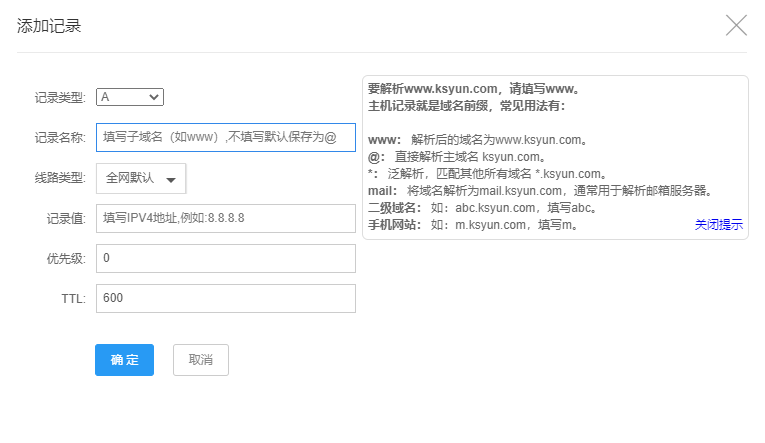Click the 线路类型 label
Screen dimensions: 765x443
(60, 178)
